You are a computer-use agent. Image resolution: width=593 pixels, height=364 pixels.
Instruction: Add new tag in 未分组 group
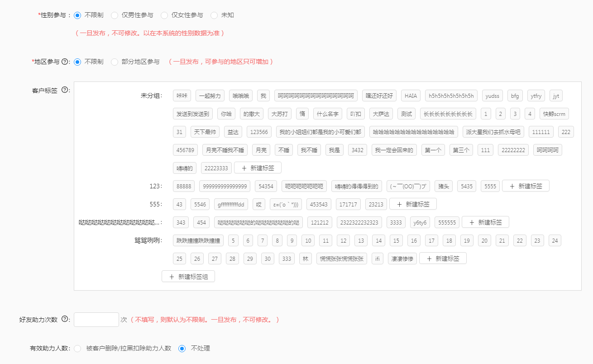(258, 168)
